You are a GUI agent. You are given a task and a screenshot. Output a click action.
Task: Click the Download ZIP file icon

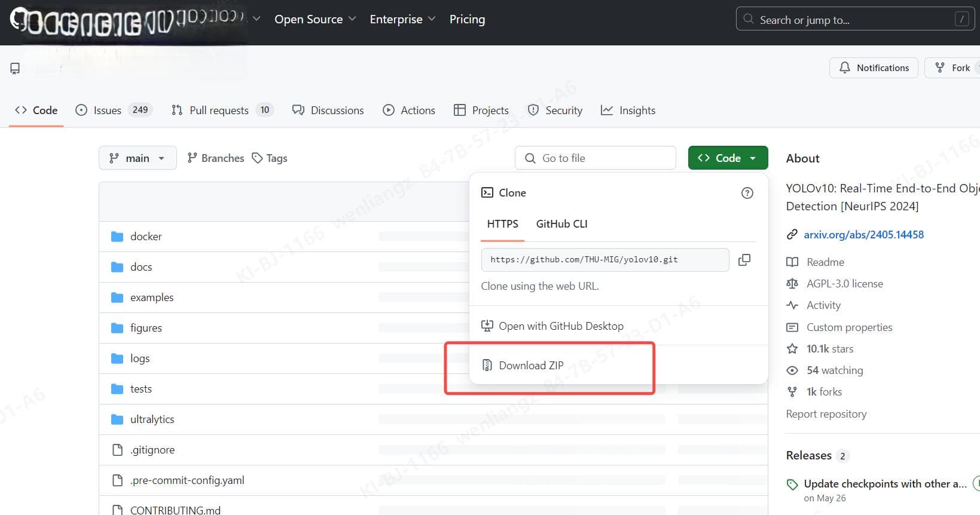click(487, 365)
